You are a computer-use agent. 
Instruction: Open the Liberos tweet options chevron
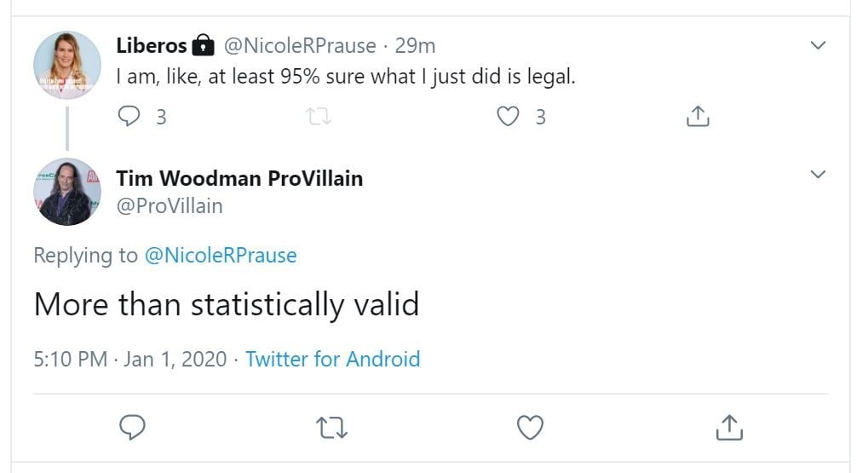coord(818,45)
